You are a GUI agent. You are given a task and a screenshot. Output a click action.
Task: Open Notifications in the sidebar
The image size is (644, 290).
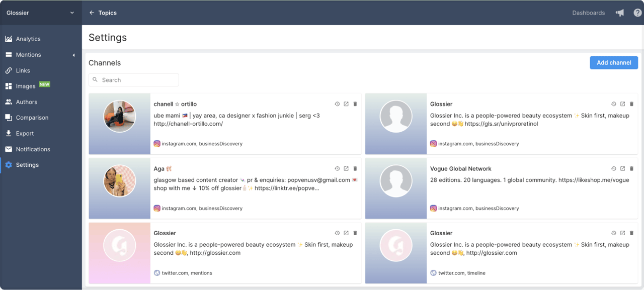(34, 149)
